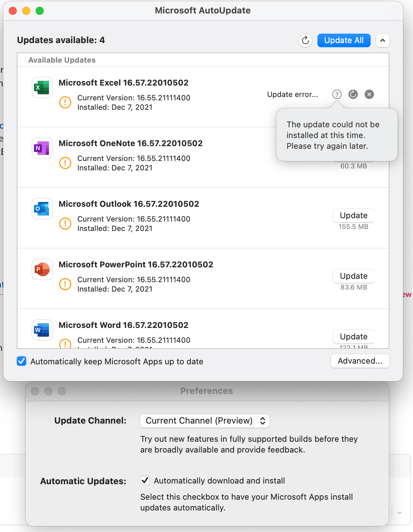Click the warning icon under Microsoft Outlook
This screenshot has width=413, height=532.
pos(65,224)
